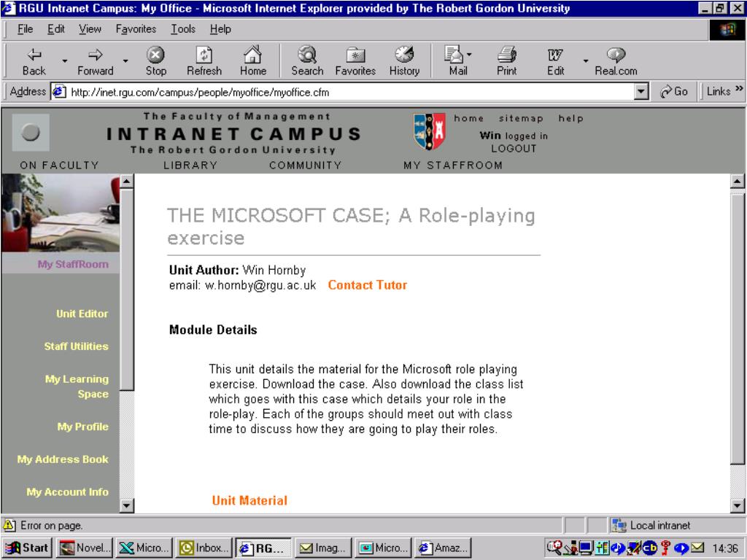The width and height of the screenshot is (747, 560).
Task: Expand the Links toolbar chevron
Action: click(x=740, y=88)
